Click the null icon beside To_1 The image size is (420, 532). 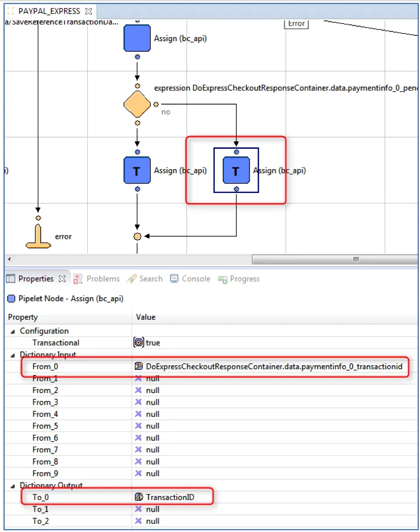point(138,509)
